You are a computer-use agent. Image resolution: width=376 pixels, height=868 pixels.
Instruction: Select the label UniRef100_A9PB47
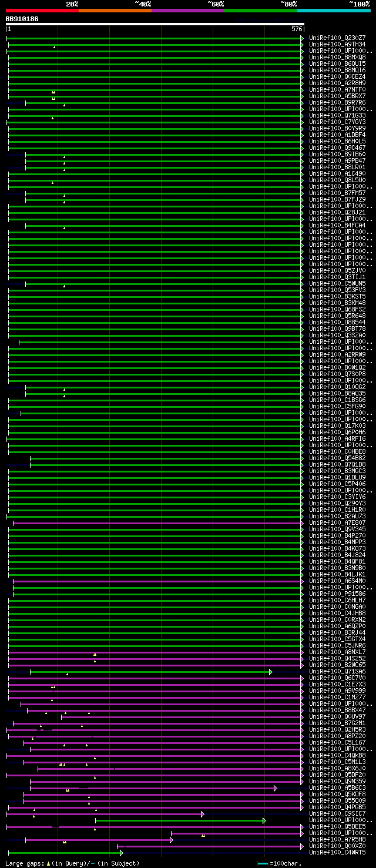point(337,160)
